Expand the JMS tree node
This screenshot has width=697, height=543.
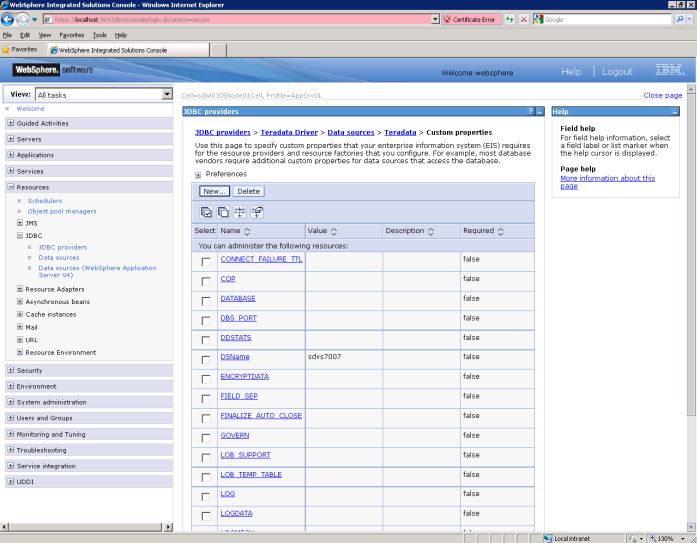coord(20,223)
